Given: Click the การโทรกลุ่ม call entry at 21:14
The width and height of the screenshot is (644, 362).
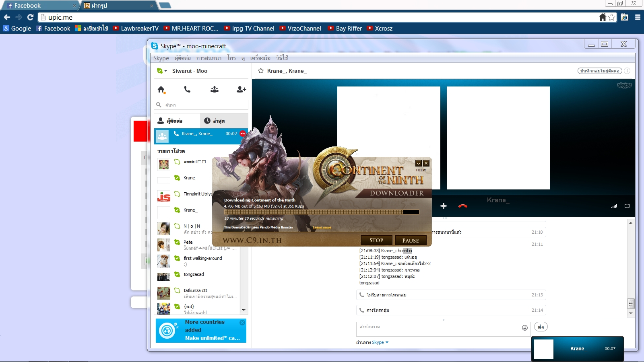Looking at the screenshot, I should click(451, 310).
